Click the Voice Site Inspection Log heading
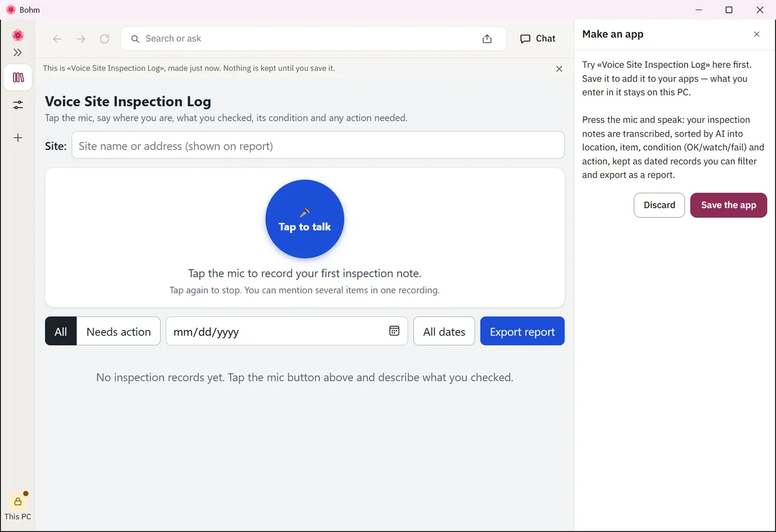Viewport: 776px width, 532px height. [128, 101]
